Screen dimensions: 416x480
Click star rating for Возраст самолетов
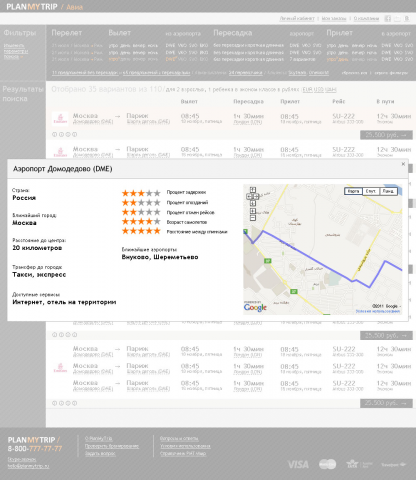(141, 221)
